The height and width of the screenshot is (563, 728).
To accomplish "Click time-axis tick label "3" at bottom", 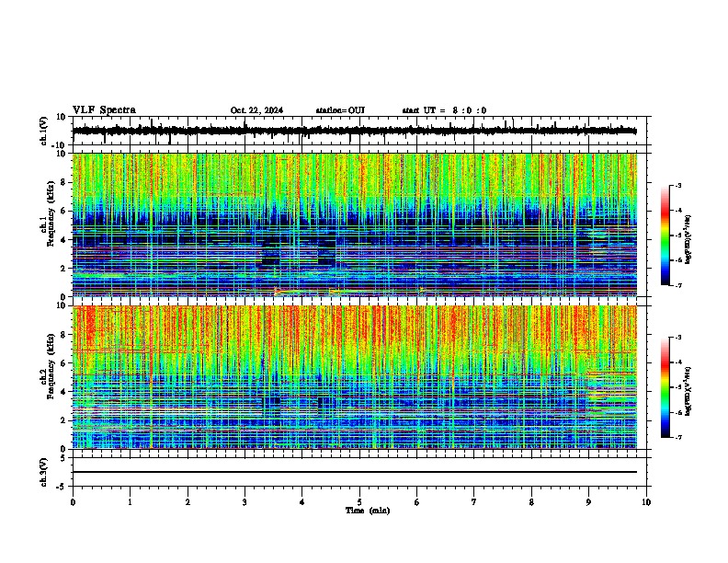I will (245, 502).
